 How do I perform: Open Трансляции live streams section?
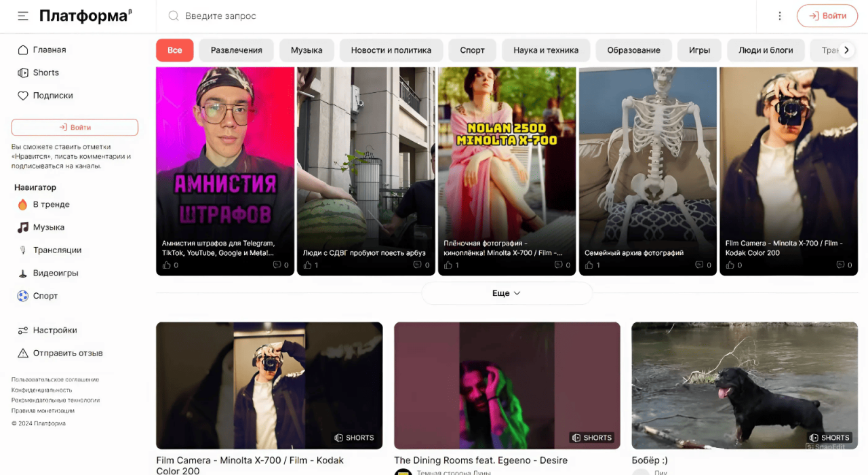57,250
